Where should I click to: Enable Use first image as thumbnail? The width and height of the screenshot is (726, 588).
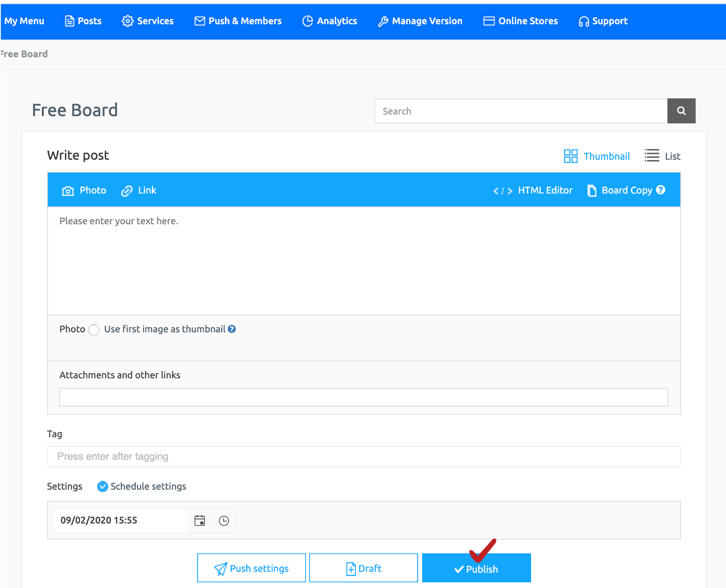[94, 330]
